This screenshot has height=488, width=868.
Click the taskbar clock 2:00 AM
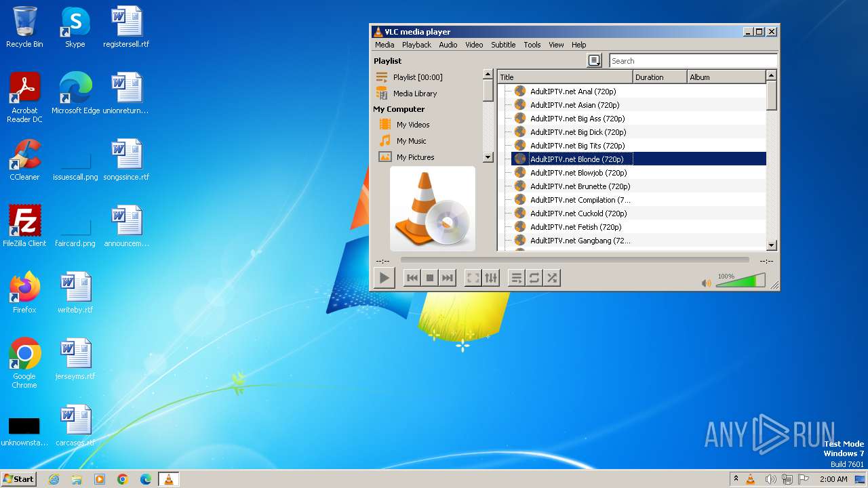click(833, 479)
